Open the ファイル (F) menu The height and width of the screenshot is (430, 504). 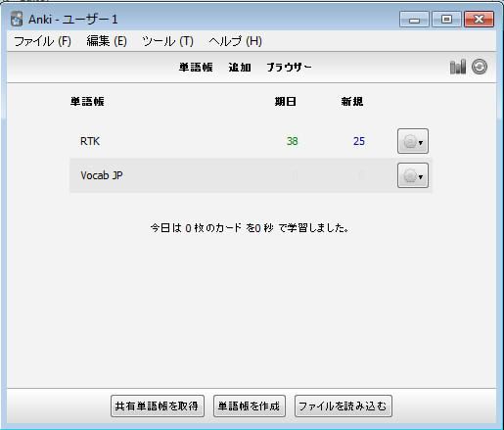[42, 41]
